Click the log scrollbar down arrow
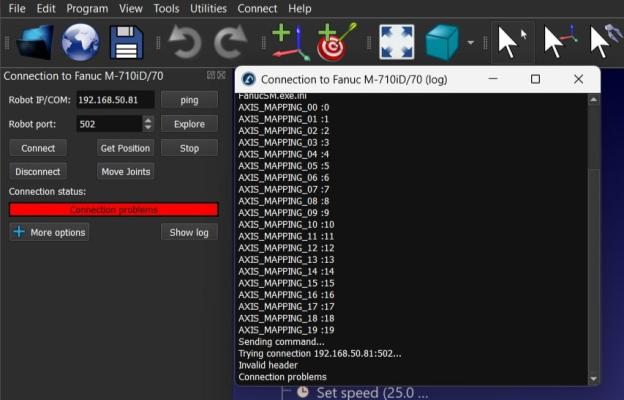Viewport: 624px width, 400px height. pos(594,379)
